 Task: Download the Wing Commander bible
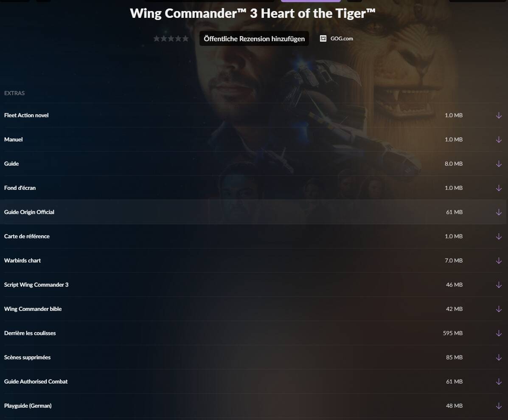[x=499, y=309]
